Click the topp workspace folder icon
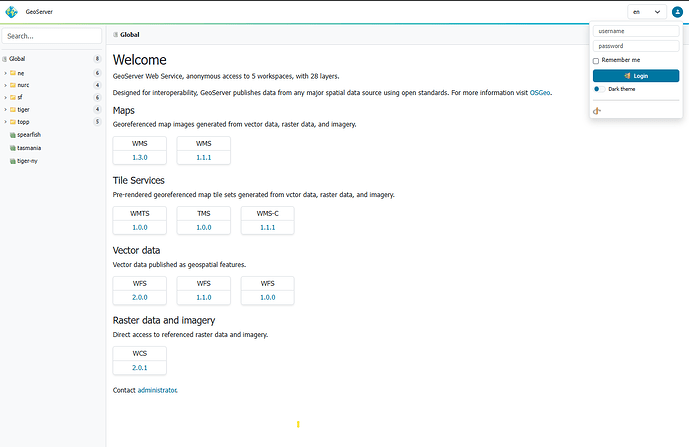The height and width of the screenshot is (447, 689). point(13,122)
